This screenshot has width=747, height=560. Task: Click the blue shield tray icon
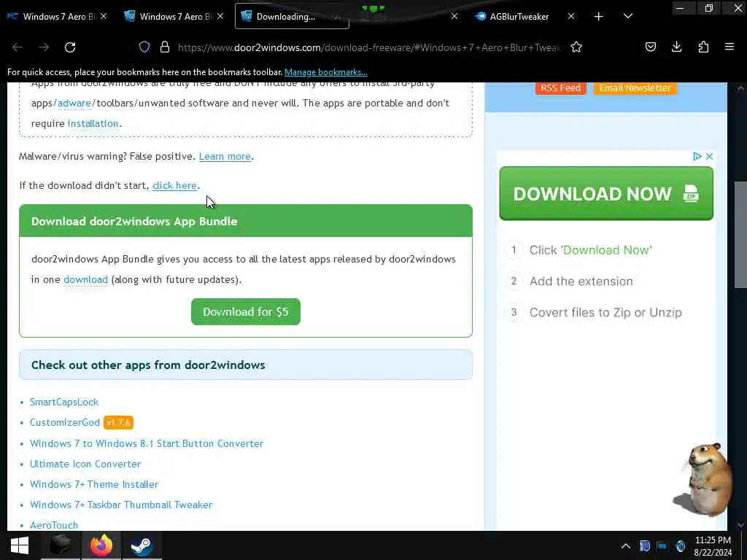pyautogui.click(x=645, y=546)
